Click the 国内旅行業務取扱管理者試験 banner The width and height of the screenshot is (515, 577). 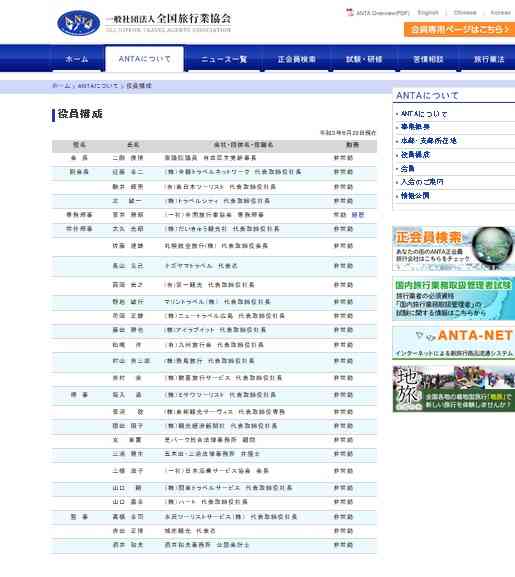click(454, 298)
